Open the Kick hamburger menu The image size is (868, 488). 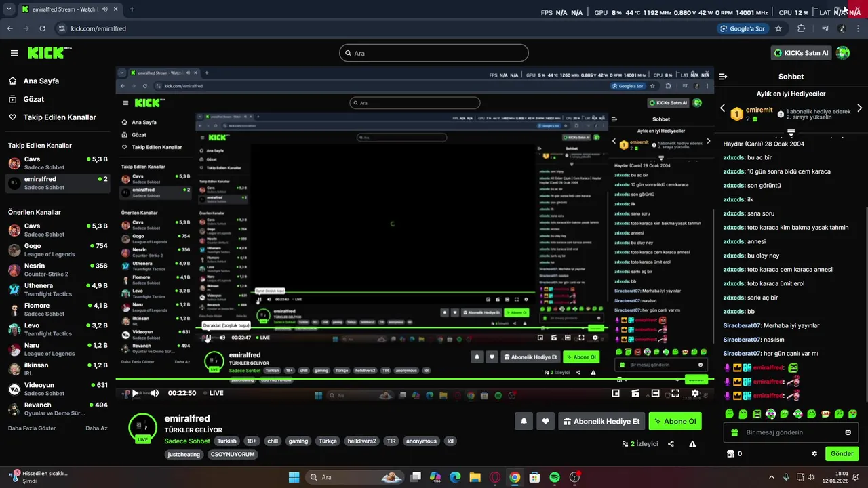pos(14,53)
